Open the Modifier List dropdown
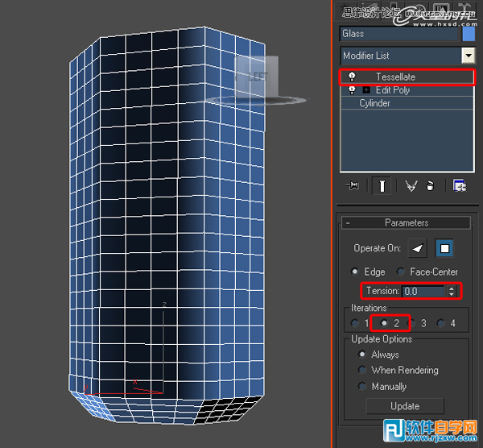 pyautogui.click(x=468, y=56)
